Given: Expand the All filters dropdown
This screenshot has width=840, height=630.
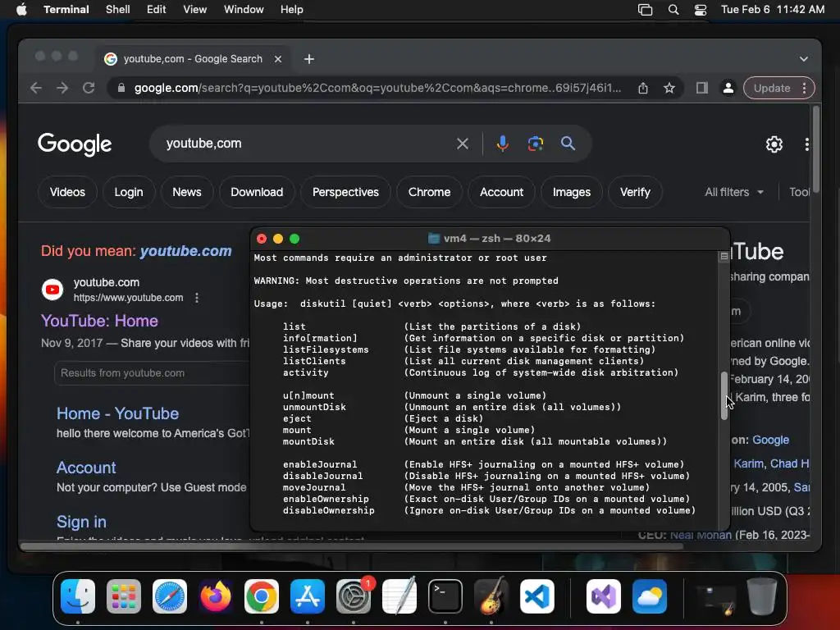Looking at the screenshot, I should 734,192.
